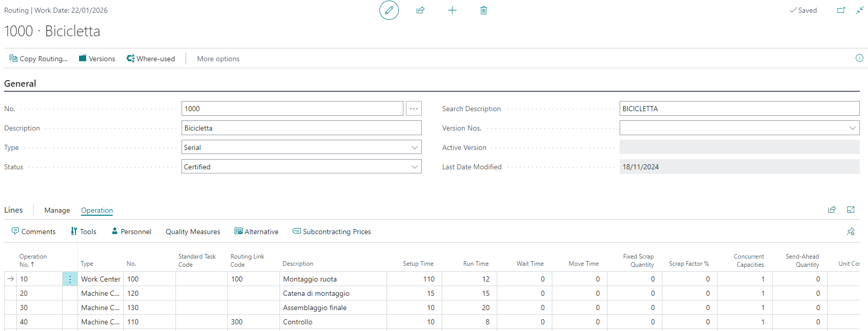Screen dimensions: 868x331
Task: Click the Description input field
Action: coord(301,128)
